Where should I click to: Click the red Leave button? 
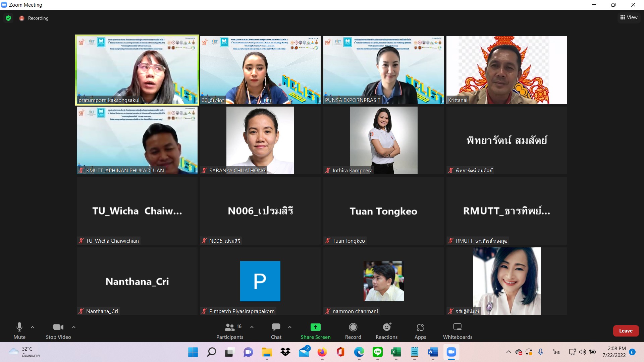point(626,330)
